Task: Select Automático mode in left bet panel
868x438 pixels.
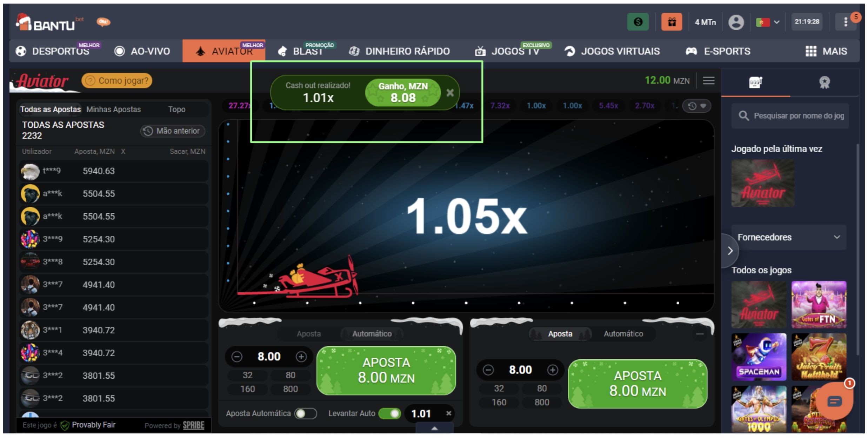Action: [372, 334]
